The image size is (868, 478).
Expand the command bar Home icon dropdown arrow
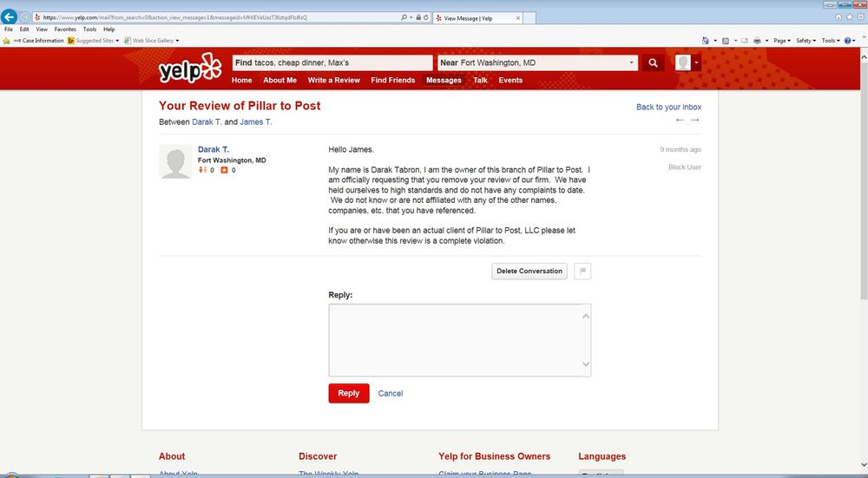(x=714, y=41)
